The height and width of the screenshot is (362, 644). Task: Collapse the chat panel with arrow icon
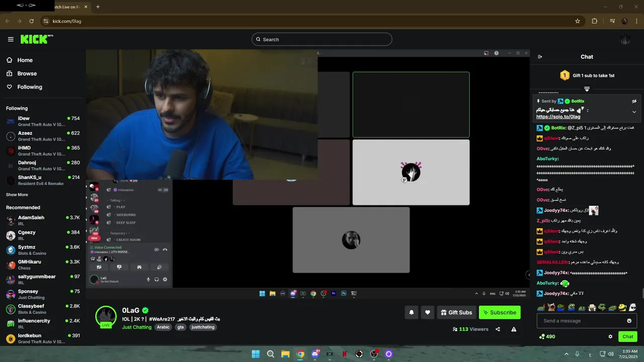(x=540, y=57)
